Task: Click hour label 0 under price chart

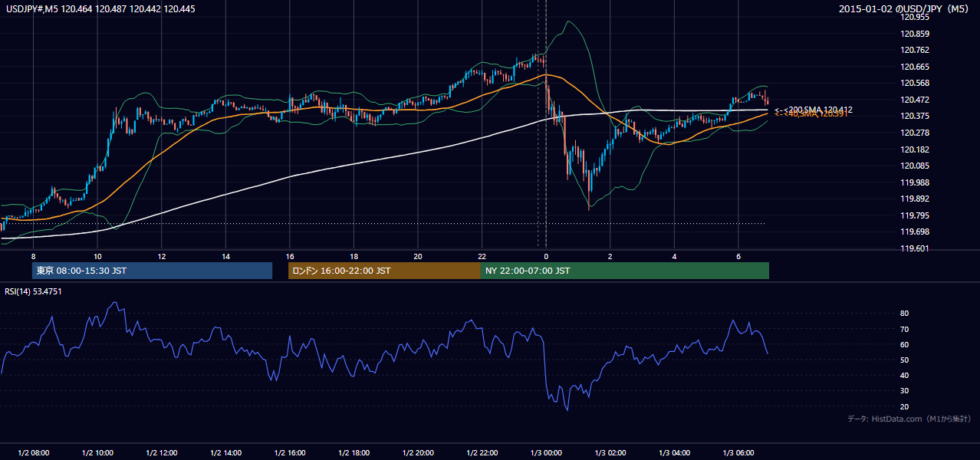Action: click(546, 256)
